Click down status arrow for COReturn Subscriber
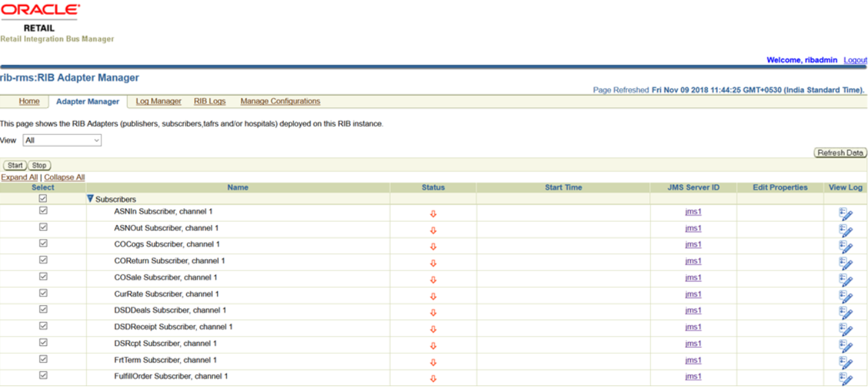The height and width of the screenshot is (388, 868). coord(433,263)
